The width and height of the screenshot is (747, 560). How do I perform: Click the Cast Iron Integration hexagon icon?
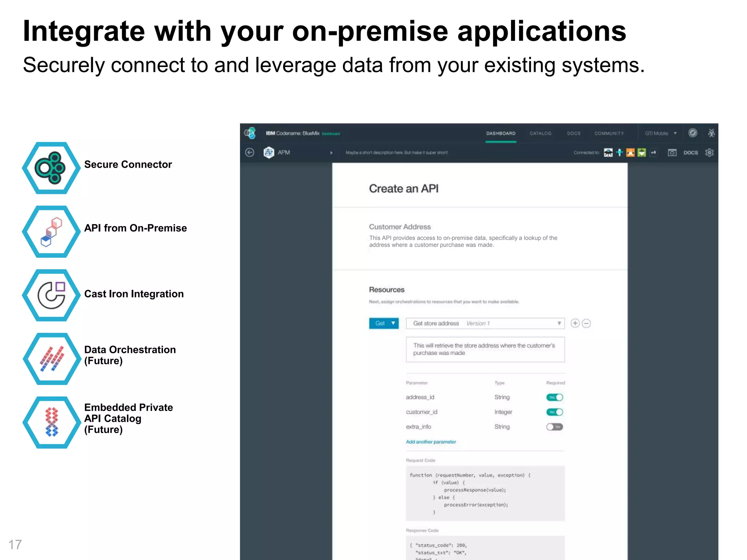[x=51, y=295]
